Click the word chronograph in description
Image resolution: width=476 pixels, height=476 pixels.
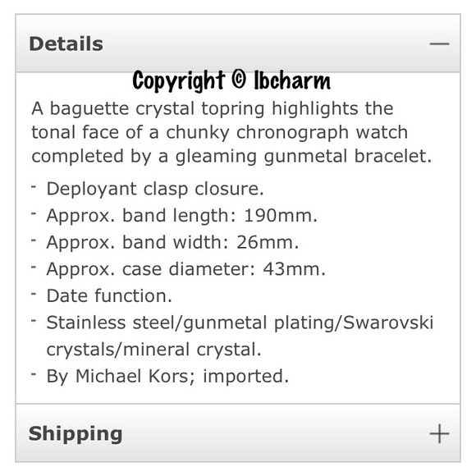(292, 133)
